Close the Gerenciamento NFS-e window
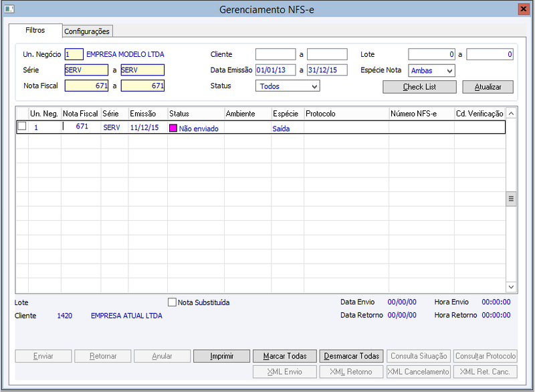Image resolution: width=535 pixels, height=392 pixels. (x=523, y=9)
